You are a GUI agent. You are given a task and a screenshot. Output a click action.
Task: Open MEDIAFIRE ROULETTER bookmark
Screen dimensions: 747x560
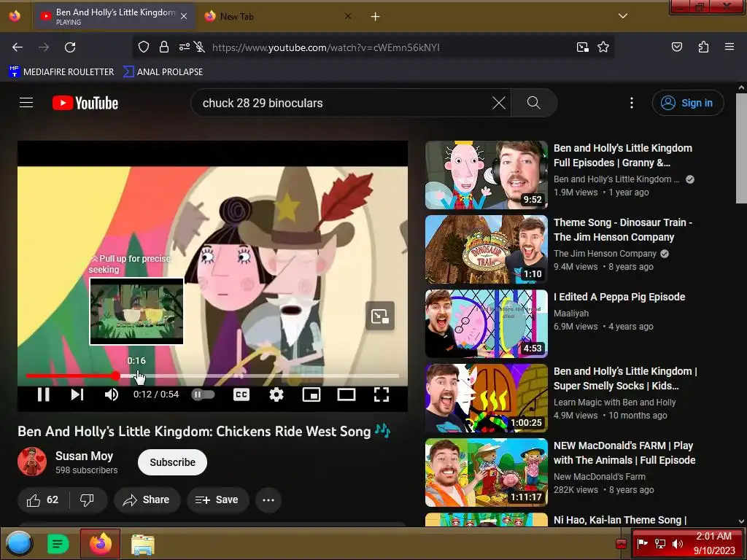61,72
